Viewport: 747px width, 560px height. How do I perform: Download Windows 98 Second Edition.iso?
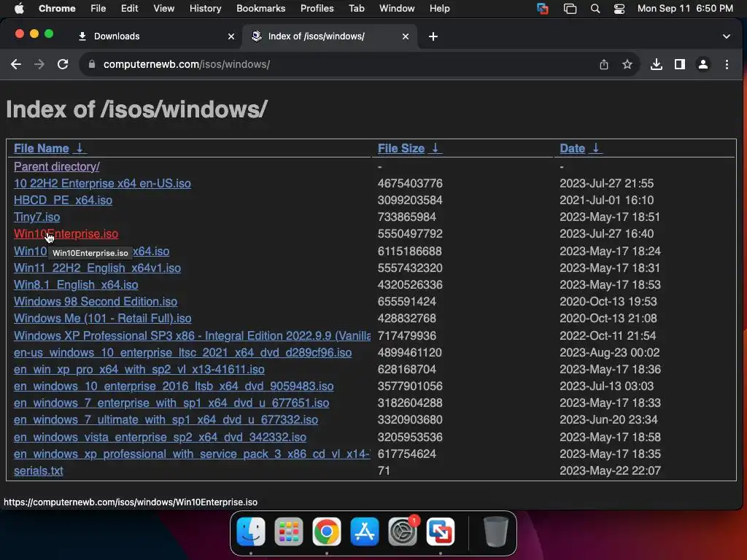click(96, 301)
